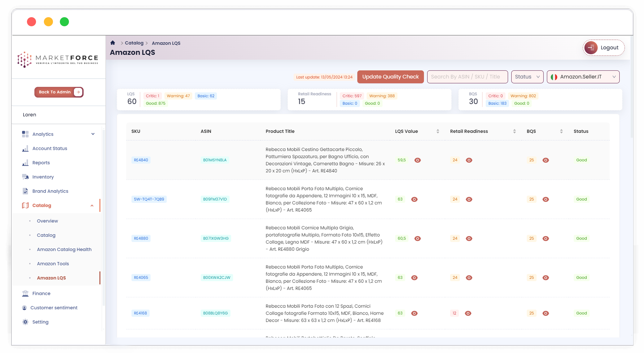The height and width of the screenshot is (353, 644).
Task: Open Brand Analytics in sidebar
Action: (50, 191)
